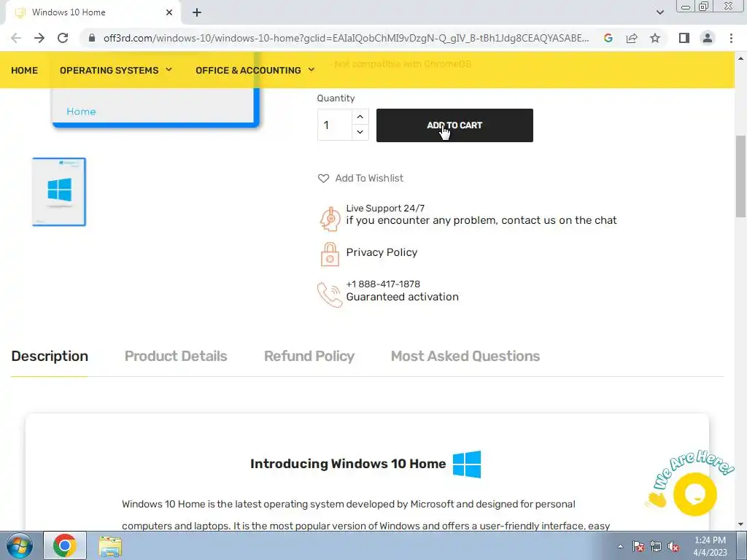The height and width of the screenshot is (560, 747).
Task: Click the phone handset icon
Action: [x=330, y=295]
